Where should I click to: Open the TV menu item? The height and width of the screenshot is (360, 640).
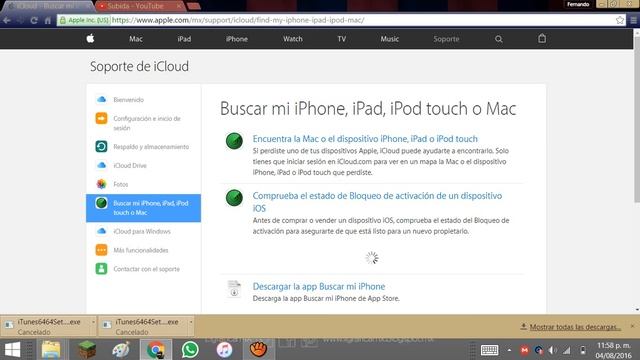tap(342, 39)
